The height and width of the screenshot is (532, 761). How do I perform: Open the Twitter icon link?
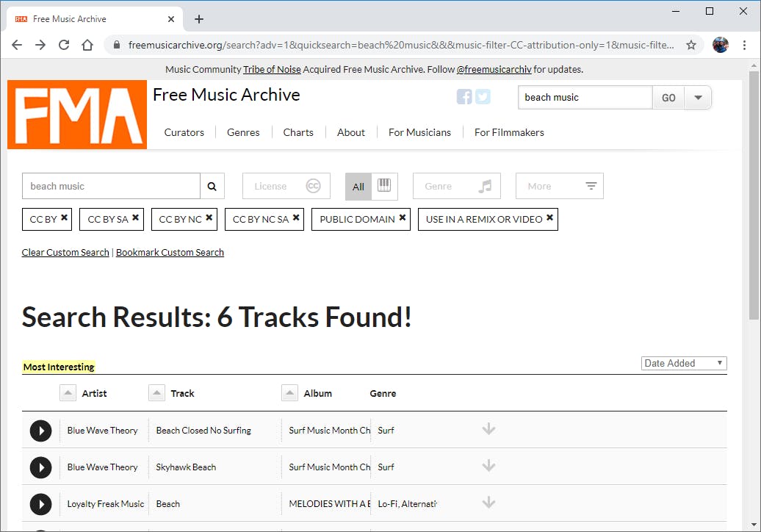coord(483,96)
